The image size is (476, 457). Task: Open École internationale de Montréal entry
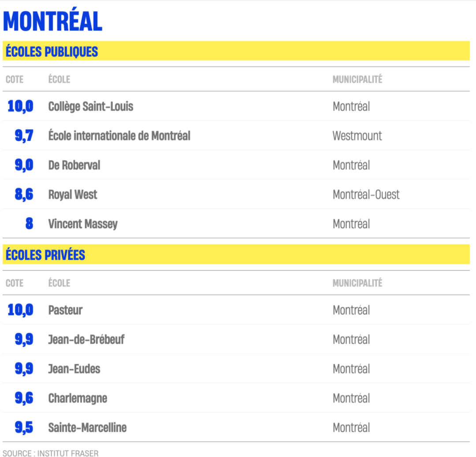119,135
